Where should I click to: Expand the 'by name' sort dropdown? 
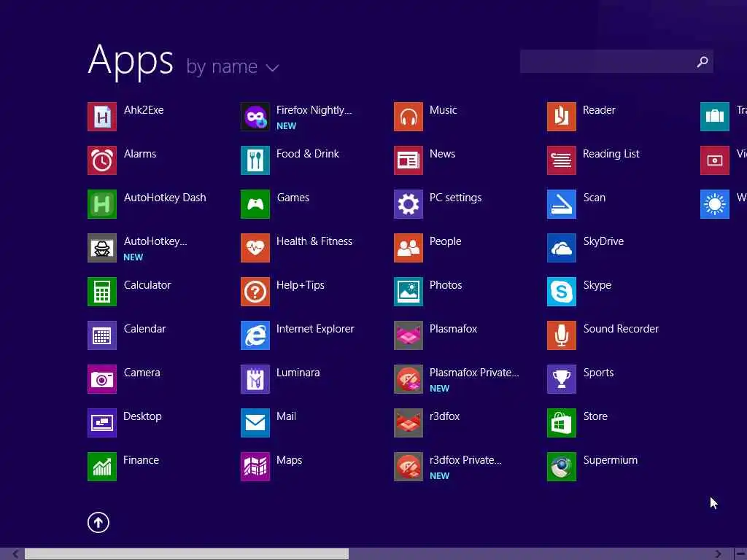coord(233,66)
